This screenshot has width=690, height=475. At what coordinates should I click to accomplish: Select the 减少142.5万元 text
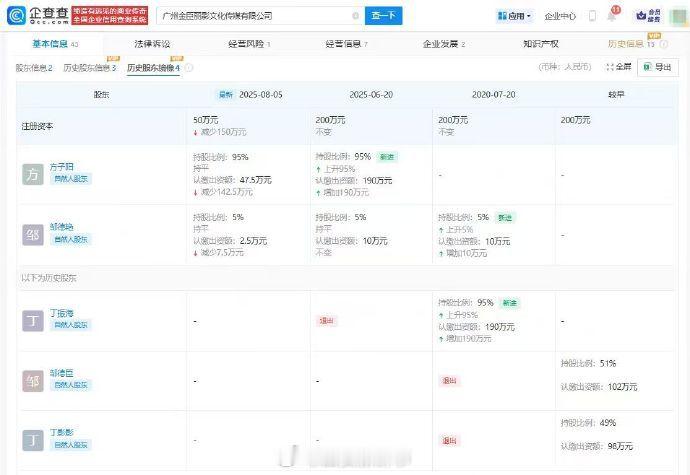(226, 192)
